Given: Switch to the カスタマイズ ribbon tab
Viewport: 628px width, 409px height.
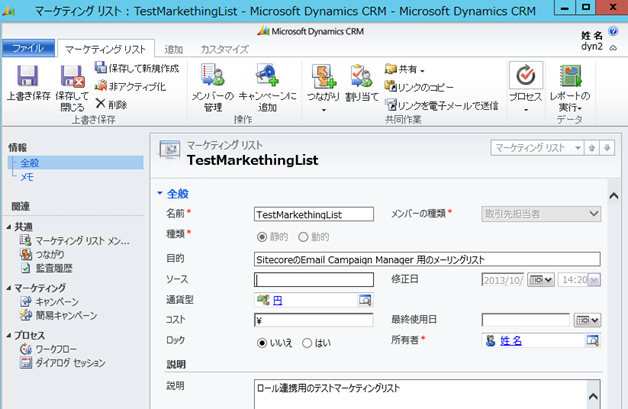Looking at the screenshot, I should click(x=224, y=49).
